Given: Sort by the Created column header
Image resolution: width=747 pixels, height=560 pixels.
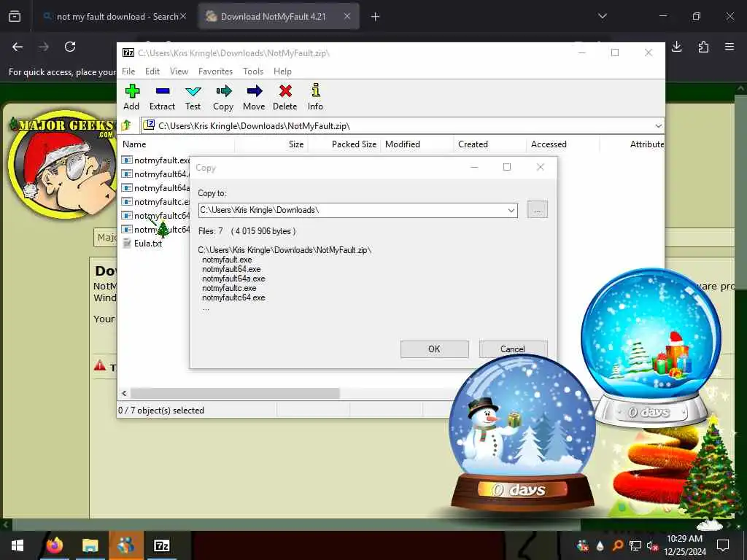Looking at the screenshot, I should [x=489, y=144].
